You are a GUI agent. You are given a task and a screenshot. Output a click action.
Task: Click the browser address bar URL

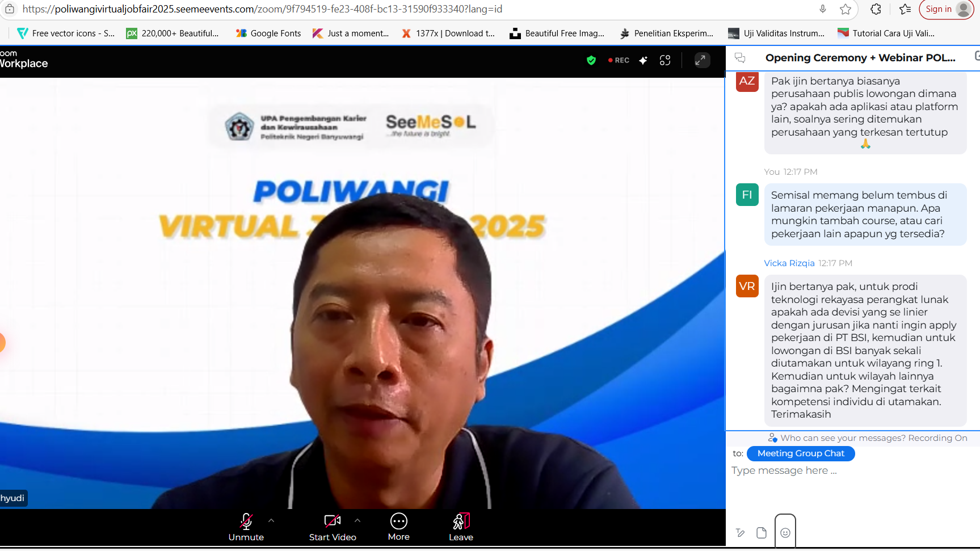[x=262, y=9]
